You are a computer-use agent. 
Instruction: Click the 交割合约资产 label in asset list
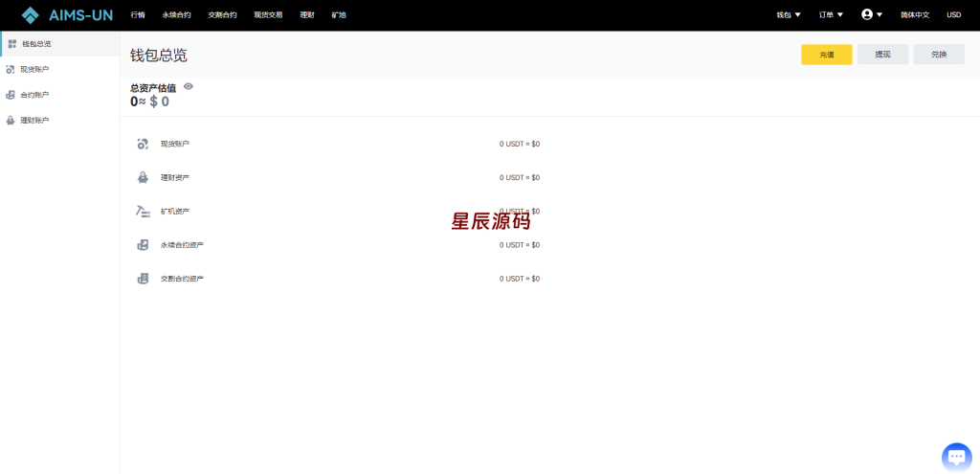point(182,279)
